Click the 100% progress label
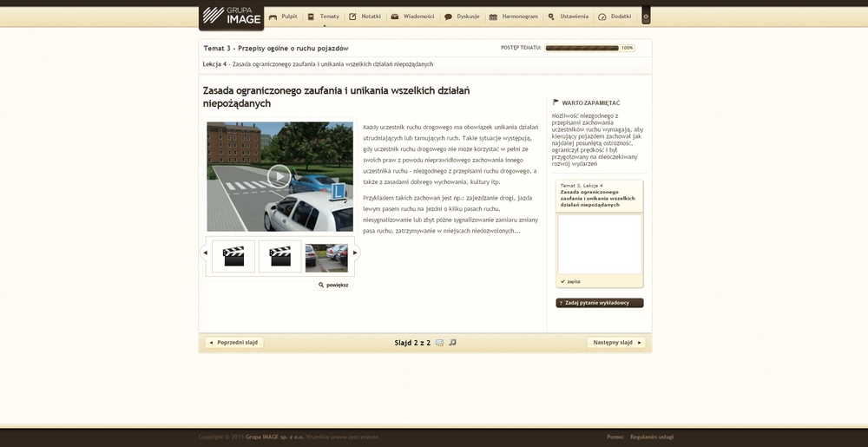Viewport: 868px width, 447px height. [627, 48]
